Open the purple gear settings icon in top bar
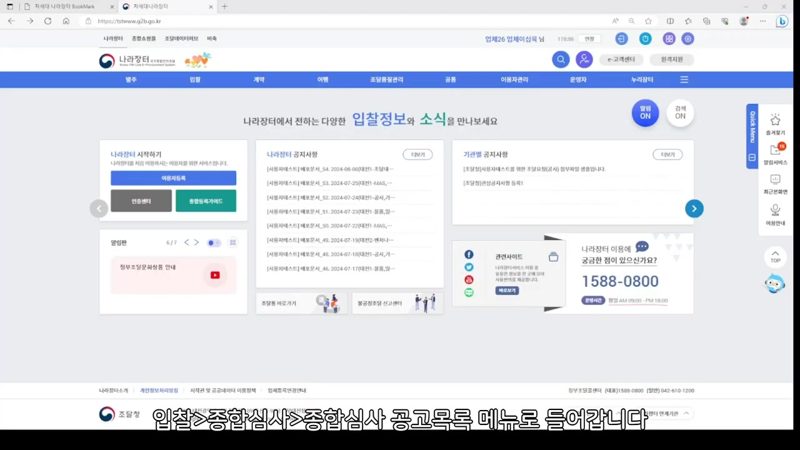The height and width of the screenshot is (450, 800). click(x=688, y=39)
